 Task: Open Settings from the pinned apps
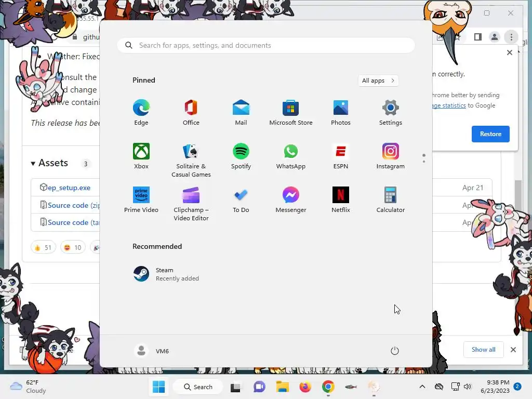pyautogui.click(x=391, y=113)
